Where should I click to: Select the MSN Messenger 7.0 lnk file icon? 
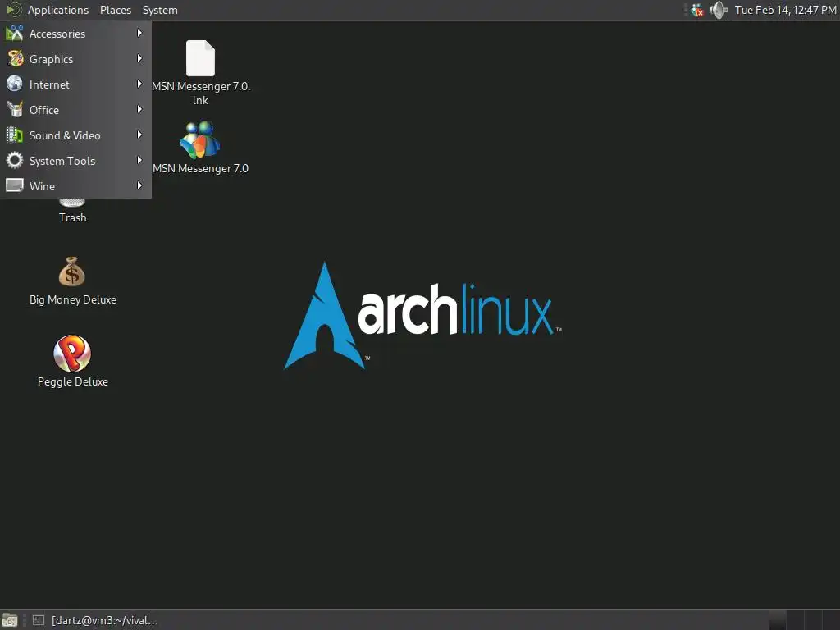coord(200,58)
